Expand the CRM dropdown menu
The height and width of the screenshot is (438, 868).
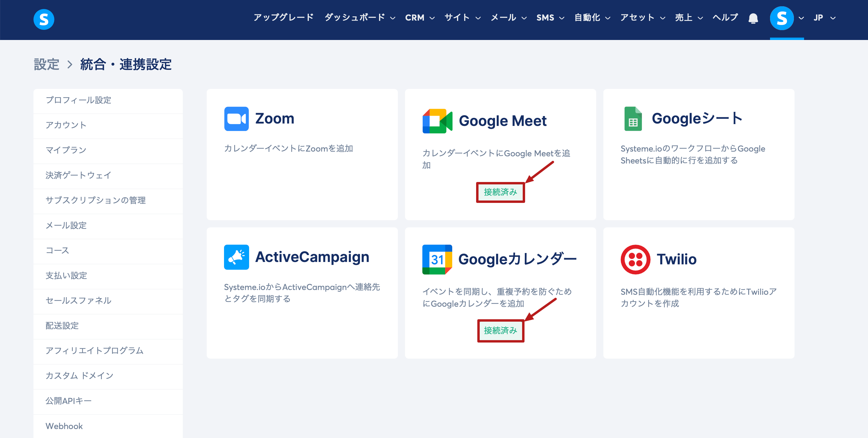pyautogui.click(x=419, y=18)
